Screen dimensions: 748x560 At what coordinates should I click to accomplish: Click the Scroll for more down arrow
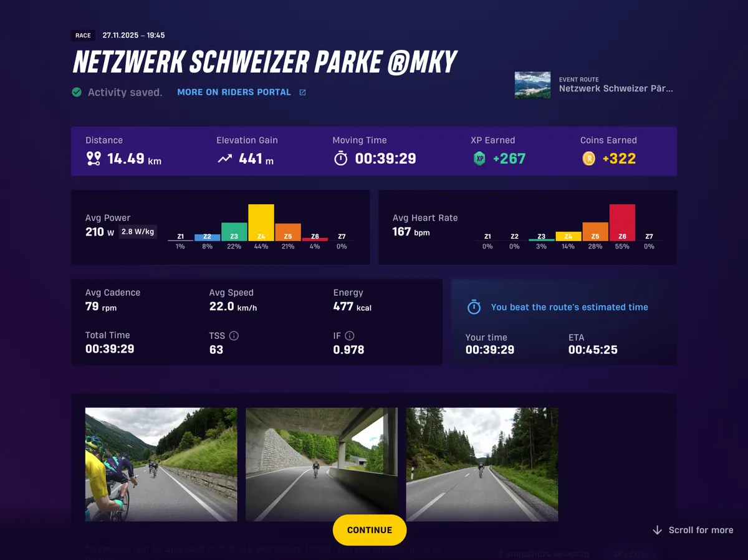pyautogui.click(x=657, y=530)
